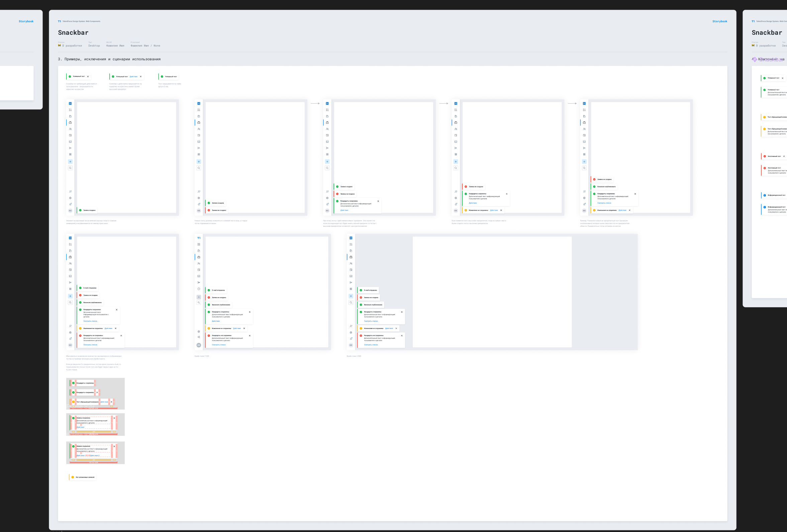Viewport: 787px width, 532px height.
Task: Click gray plus button in Break point 1200 sidebar
Action: [x=199, y=297]
